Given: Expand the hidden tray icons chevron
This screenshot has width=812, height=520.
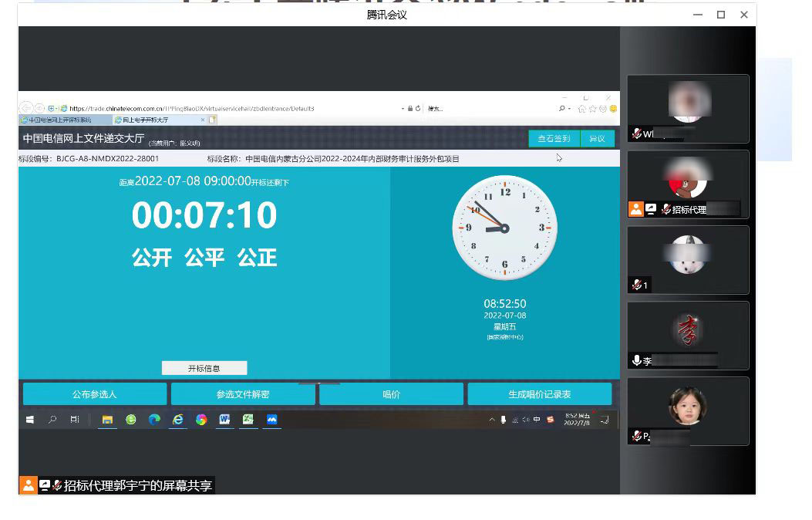Looking at the screenshot, I should coord(492,420).
